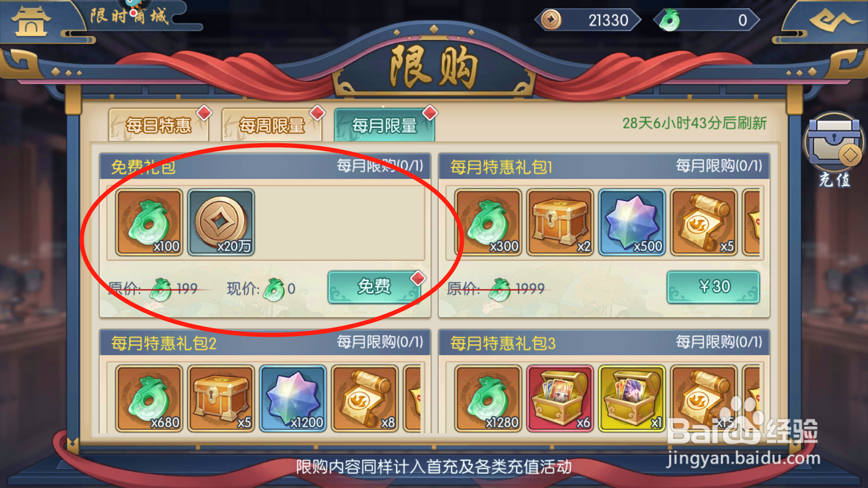Image resolution: width=868 pixels, height=488 pixels.
Task: Switch to the 每日特惠 tab
Action: coord(158,125)
